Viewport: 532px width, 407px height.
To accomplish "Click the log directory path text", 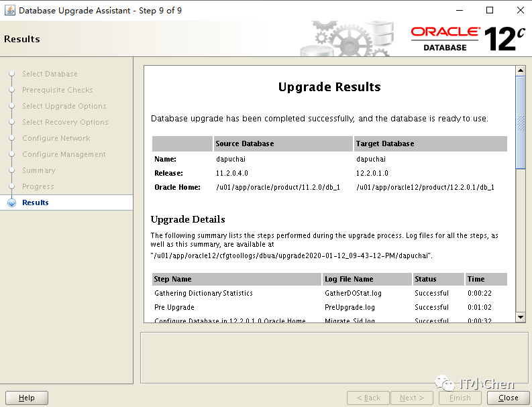I will (292, 255).
